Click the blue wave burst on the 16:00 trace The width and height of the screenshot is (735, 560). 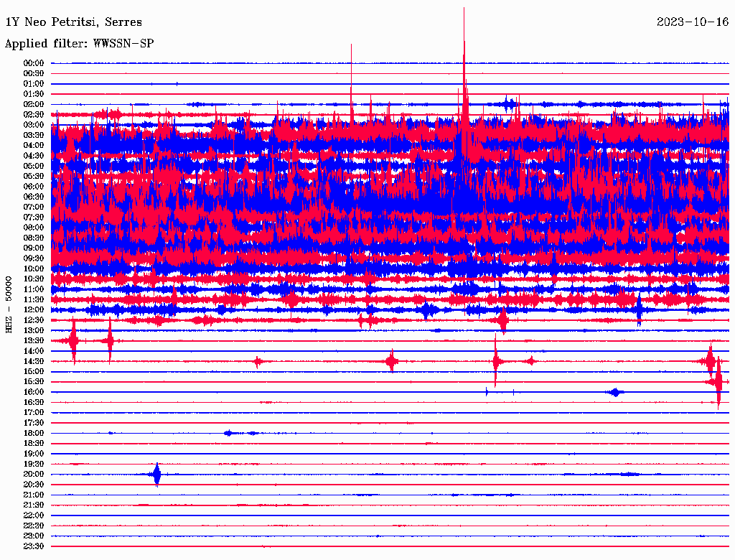click(x=615, y=392)
